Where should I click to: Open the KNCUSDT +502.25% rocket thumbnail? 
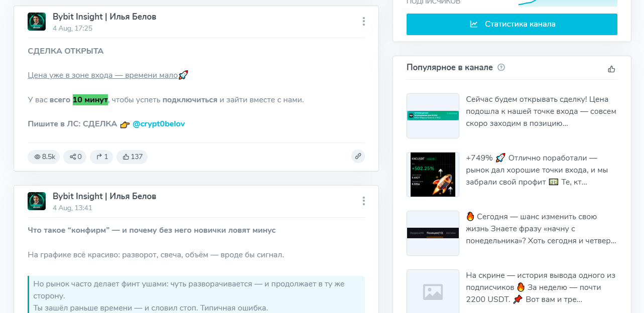point(433,175)
